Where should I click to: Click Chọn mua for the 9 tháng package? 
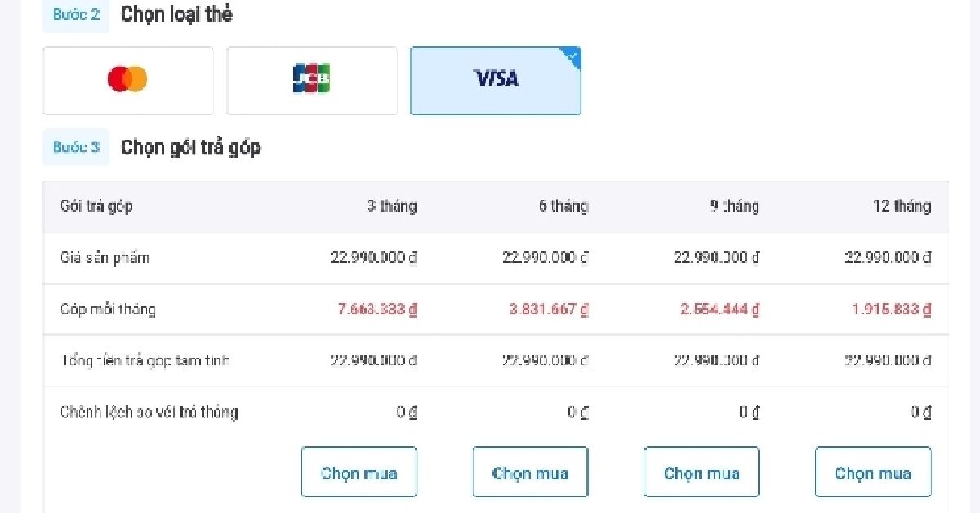click(702, 472)
